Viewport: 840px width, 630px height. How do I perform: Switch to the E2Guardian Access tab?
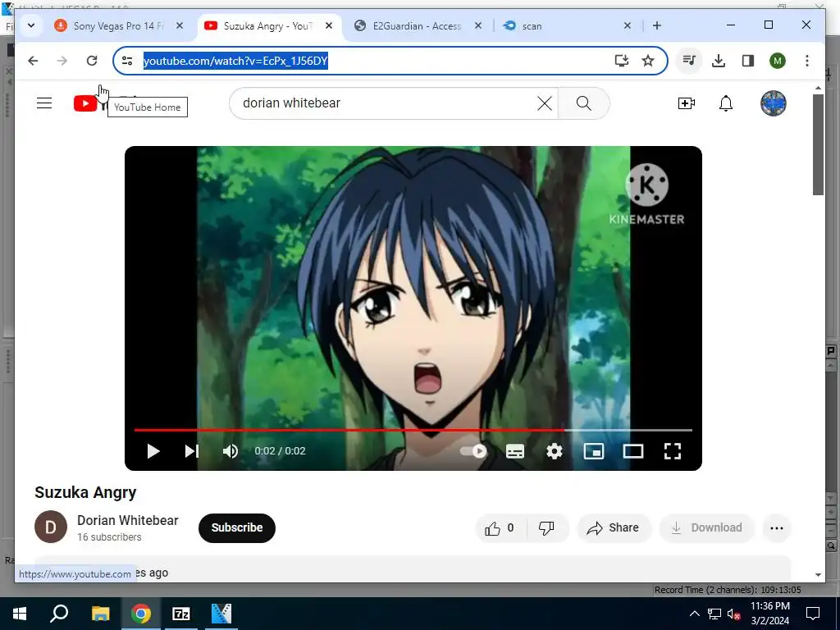pos(418,25)
